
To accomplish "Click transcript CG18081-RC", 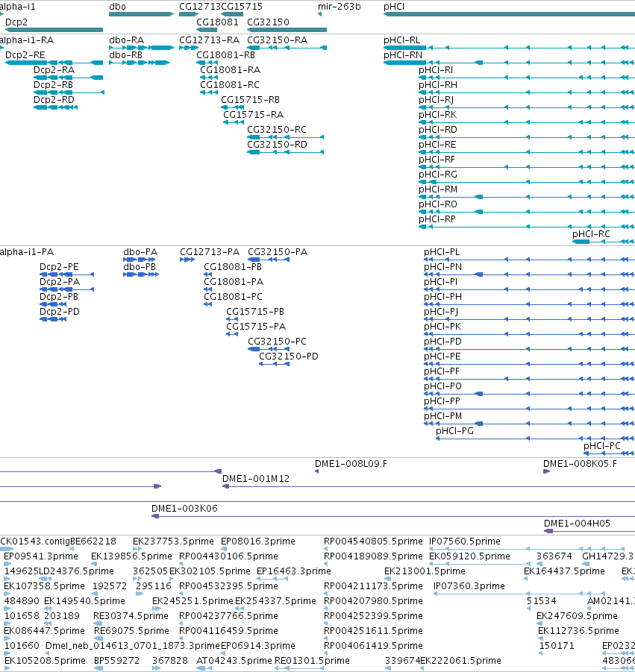I will pyautogui.click(x=230, y=85).
